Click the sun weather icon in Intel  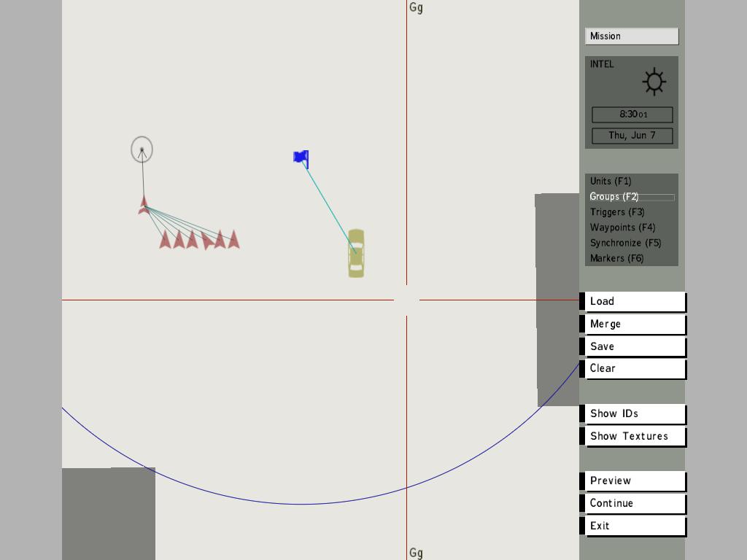pos(654,82)
